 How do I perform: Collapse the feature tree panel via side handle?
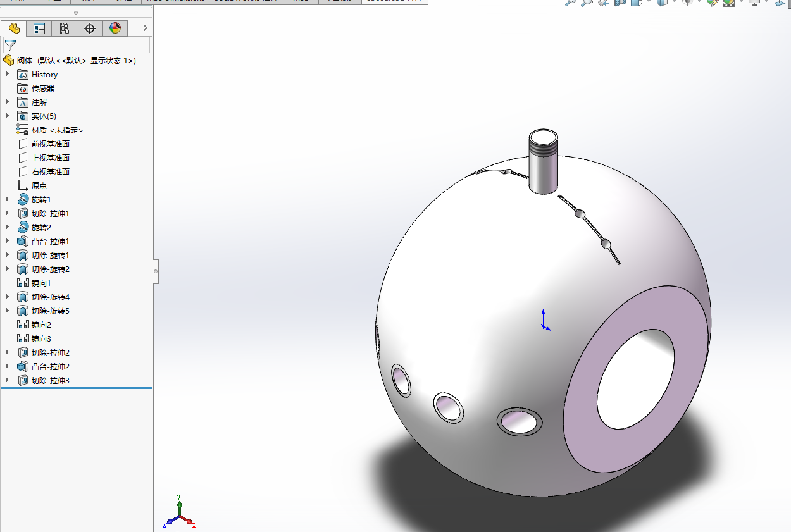pyautogui.click(x=156, y=271)
